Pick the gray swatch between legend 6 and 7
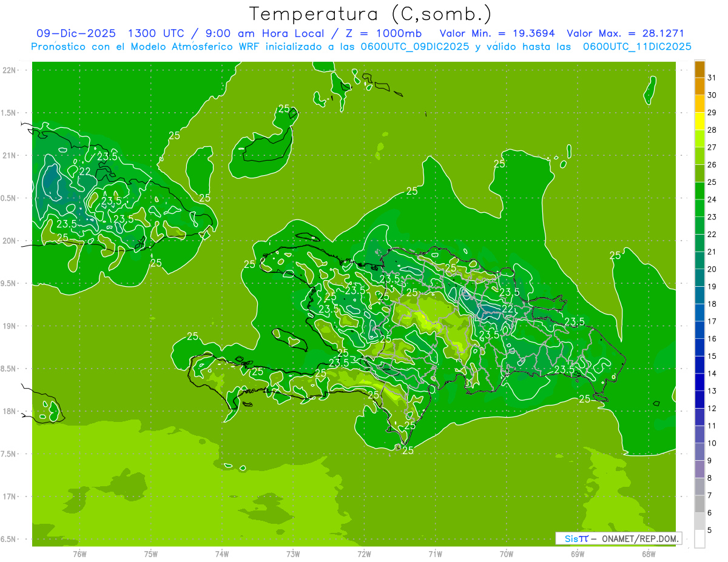 click(699, 504)
